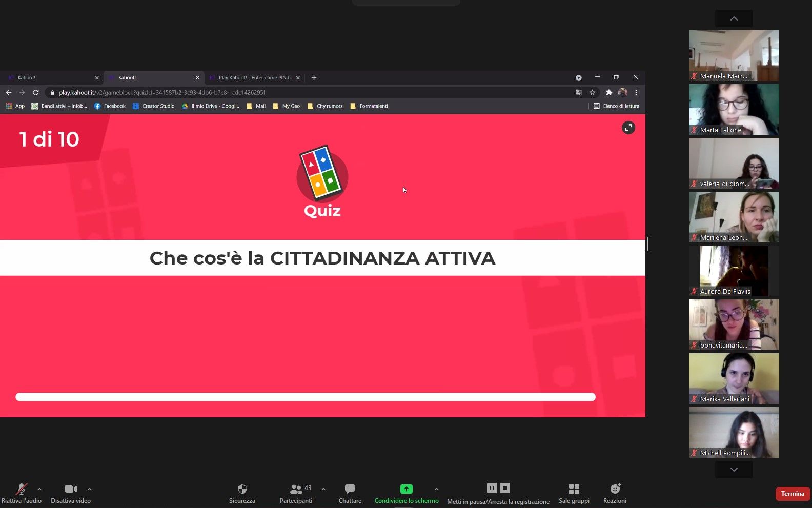Open the Sicurezza shield icon
Viewport: 812px width, 508px height.
pos(242,489)
